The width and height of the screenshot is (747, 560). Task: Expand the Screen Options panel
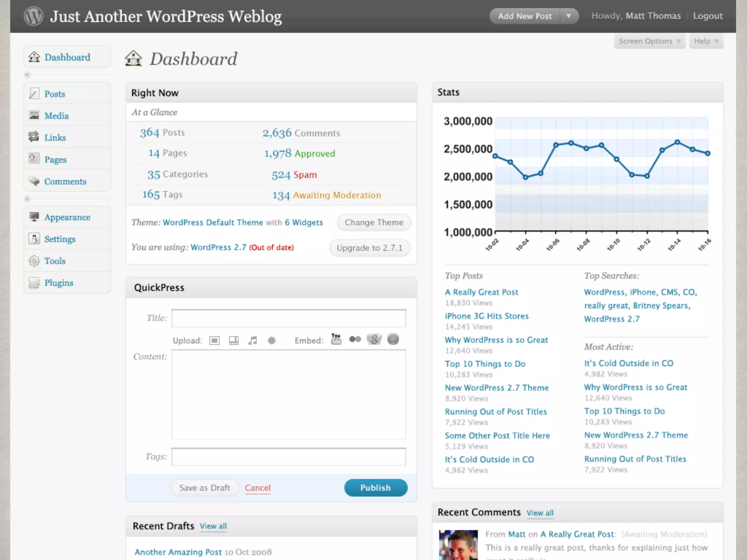(x=649, y=41)
